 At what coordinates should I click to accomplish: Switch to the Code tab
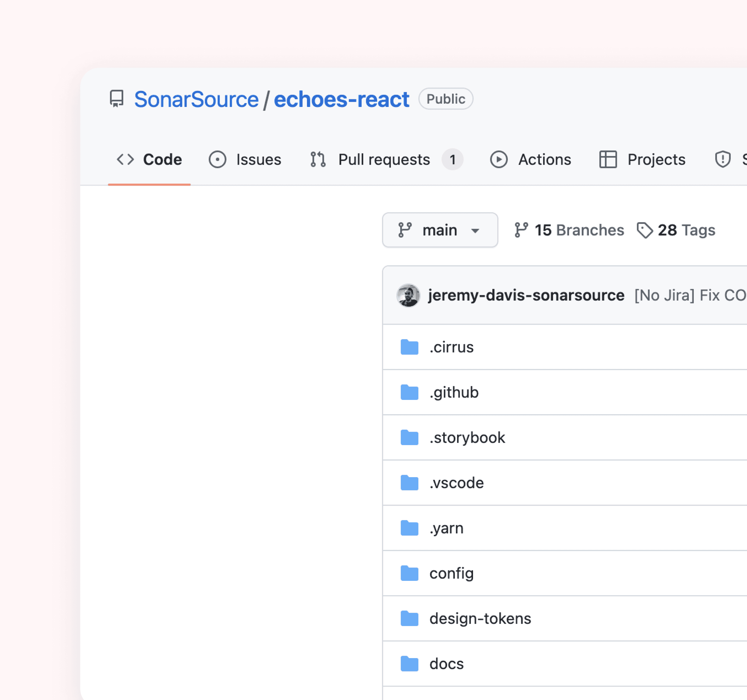coord(149,160)
